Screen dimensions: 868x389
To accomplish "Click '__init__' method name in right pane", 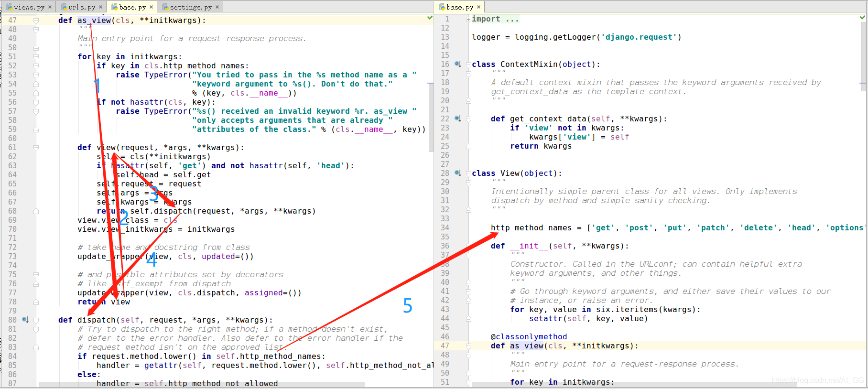I will click(x=529, y=246).
